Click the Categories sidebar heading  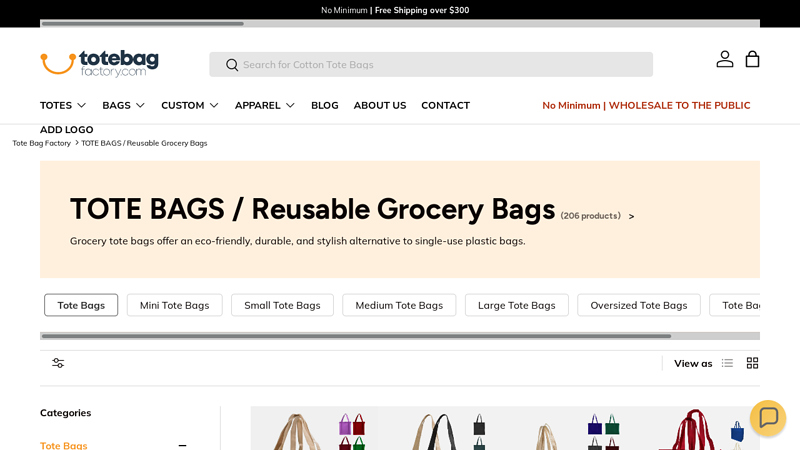click(x=66, y=413)
